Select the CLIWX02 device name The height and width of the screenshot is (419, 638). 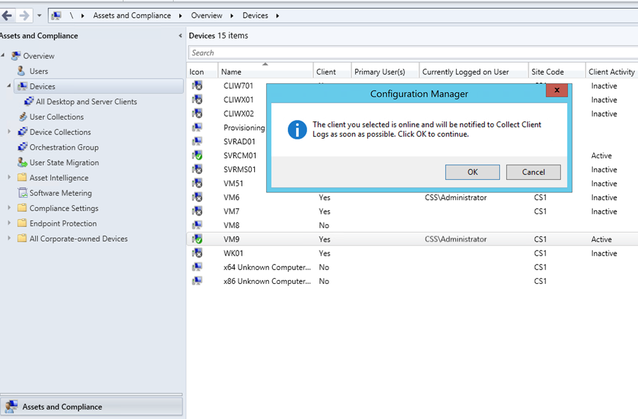click(238, 113)
